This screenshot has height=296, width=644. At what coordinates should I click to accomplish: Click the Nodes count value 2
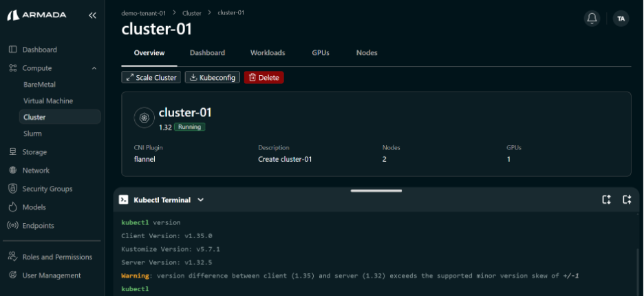point(385,159)
